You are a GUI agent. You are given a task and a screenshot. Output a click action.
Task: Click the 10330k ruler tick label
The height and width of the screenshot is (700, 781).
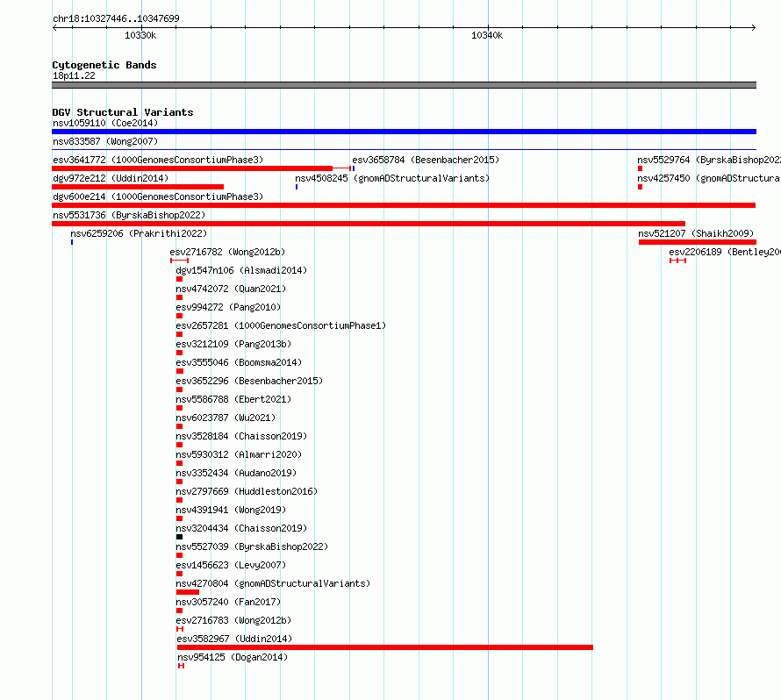click(x=140, y=35)
